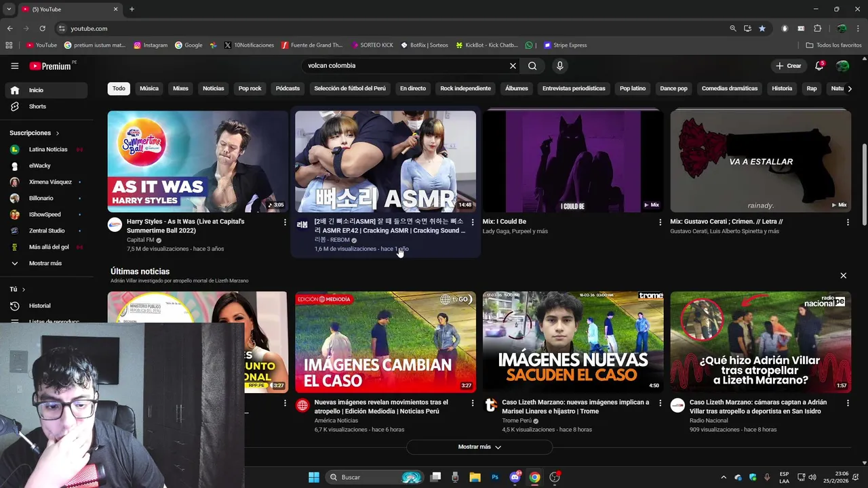Open the YouTube hamburger guide menu
Viewport: 868px width, 488px height.
click(14, 66)
